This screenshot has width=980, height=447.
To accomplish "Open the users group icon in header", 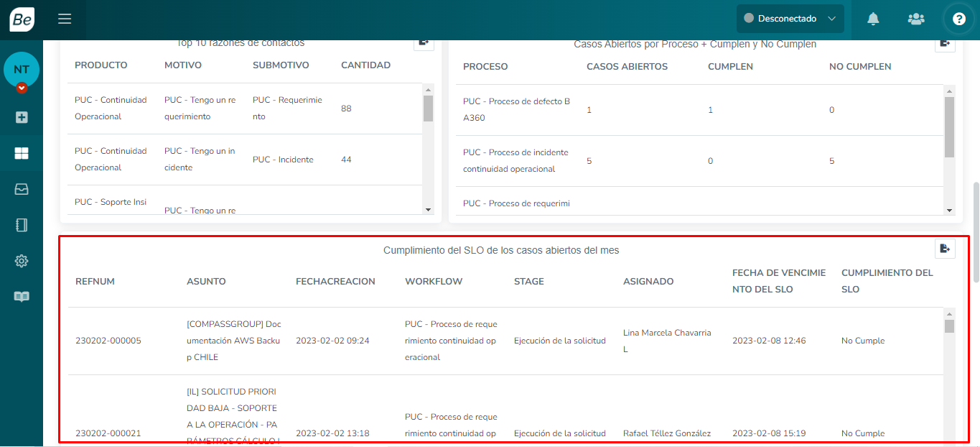I will (916, 19).
